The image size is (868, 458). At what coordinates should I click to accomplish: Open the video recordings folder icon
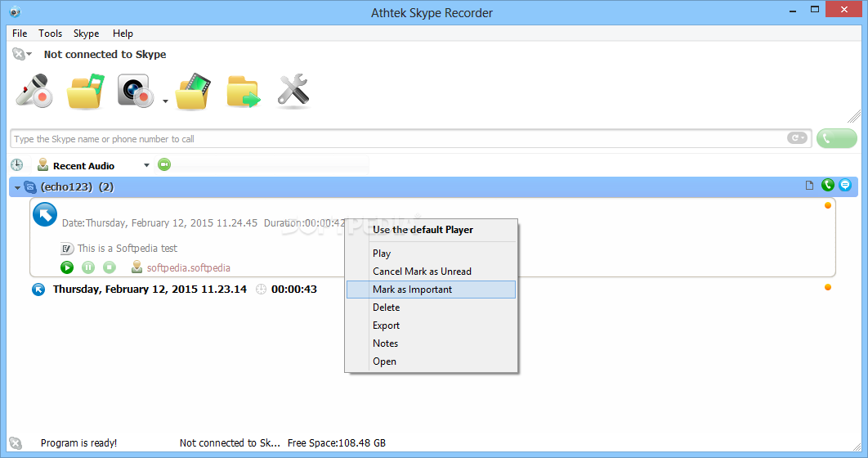(x=194, y=91)
